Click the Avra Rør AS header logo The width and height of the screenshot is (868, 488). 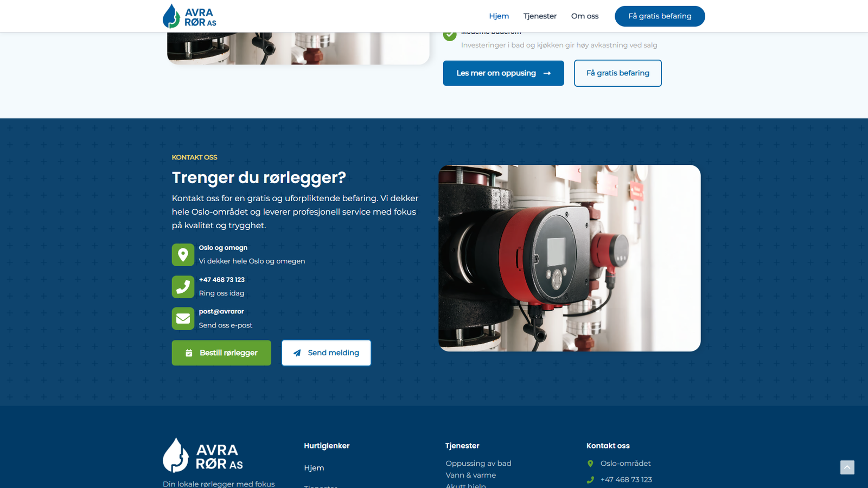(189, 16)
